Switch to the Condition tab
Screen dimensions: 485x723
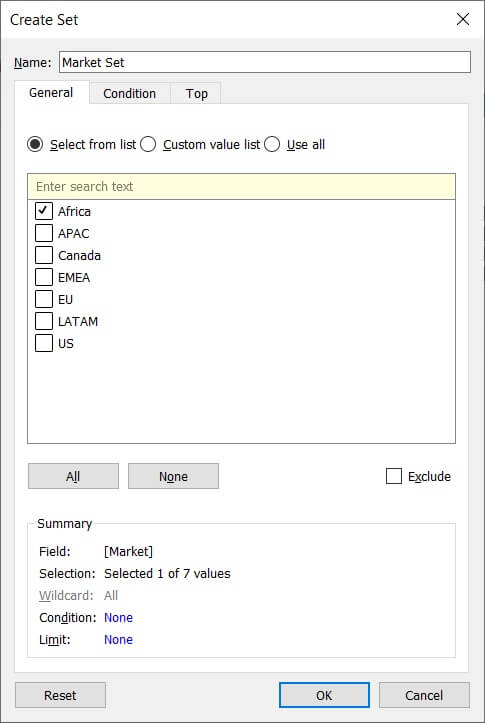click(130, 93)
